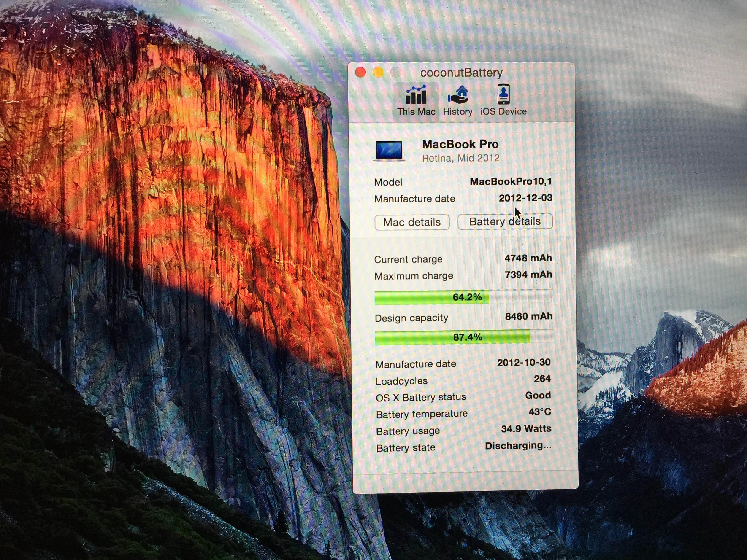The width and height of the screenshot is (747, 560).
Task: Click the 2012-10-30 battery manufacture date
Action: 524,363
